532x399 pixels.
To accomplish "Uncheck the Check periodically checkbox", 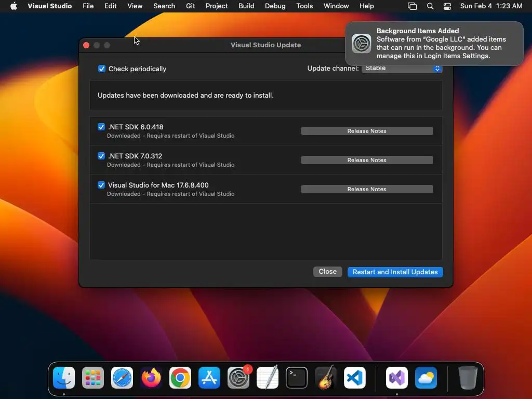I will point(101,69).
